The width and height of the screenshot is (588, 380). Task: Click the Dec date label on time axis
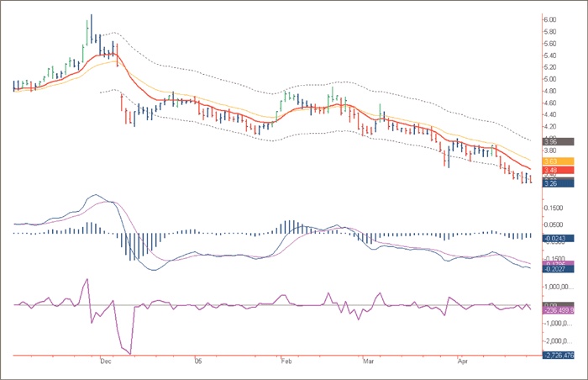tap(105, 361)
